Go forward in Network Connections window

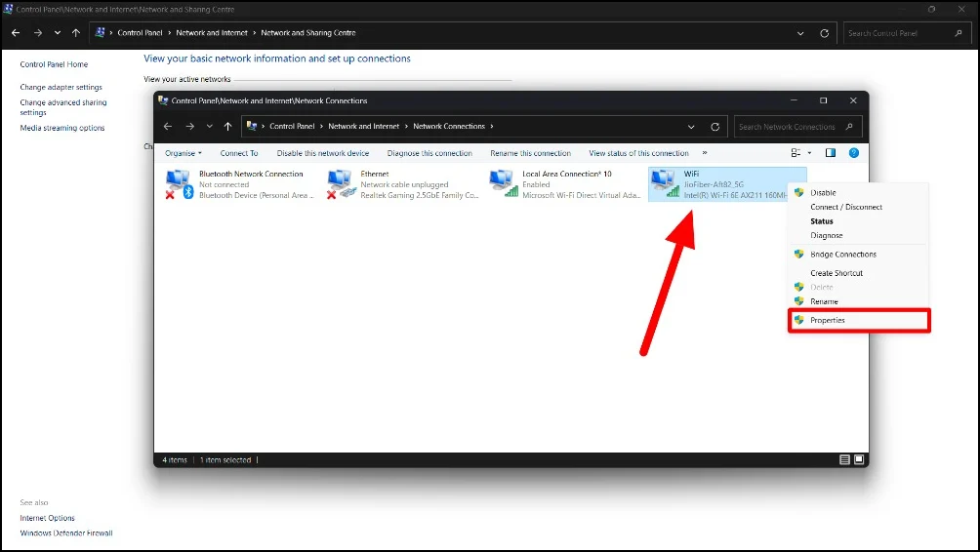click(189, 126)
